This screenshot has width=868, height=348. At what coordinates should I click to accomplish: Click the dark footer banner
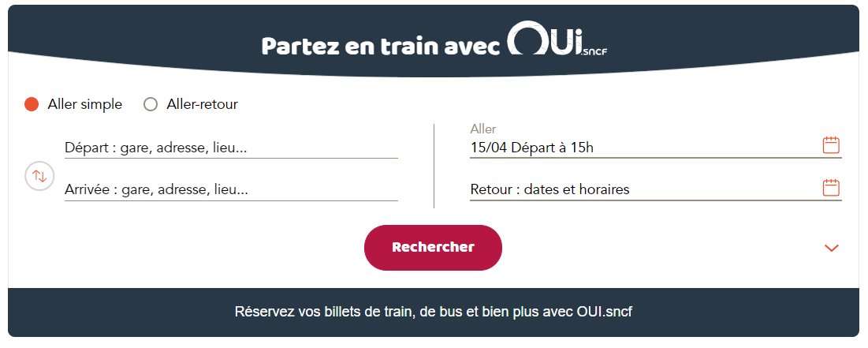pos(434,312)
